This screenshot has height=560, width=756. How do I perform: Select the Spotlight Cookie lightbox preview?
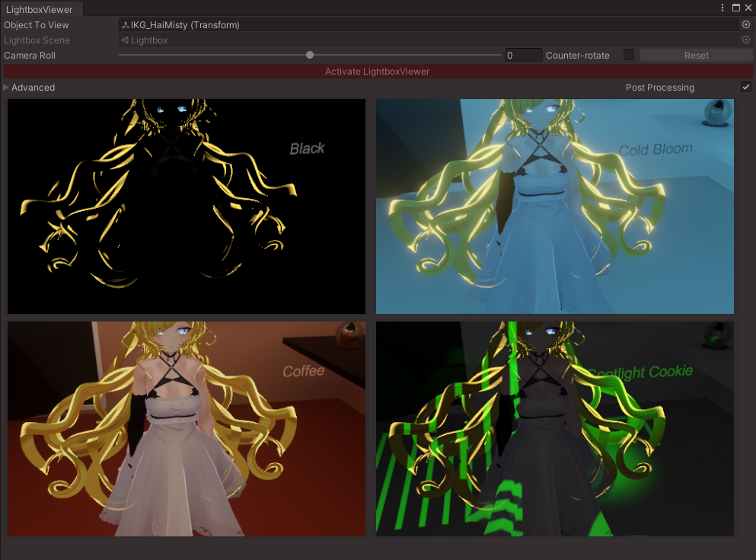(x=555, y=427)
